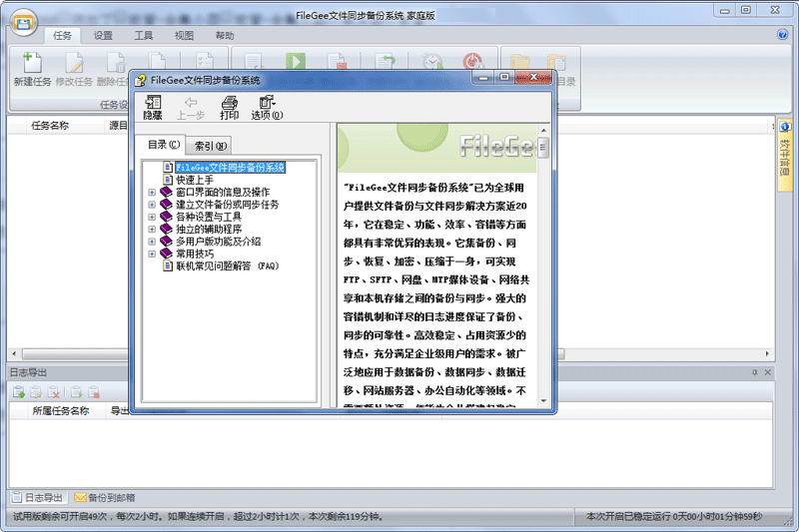Expand the 建立文件备份或同步任务 tree node
Image resolution: width=799 pixels, height=532 pixels.
coord(152,205)
